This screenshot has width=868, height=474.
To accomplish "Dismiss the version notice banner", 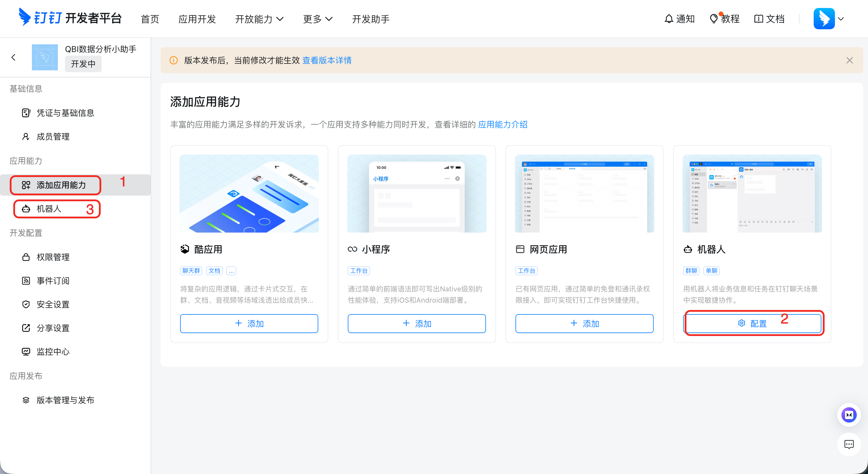I will pos(849,60).
